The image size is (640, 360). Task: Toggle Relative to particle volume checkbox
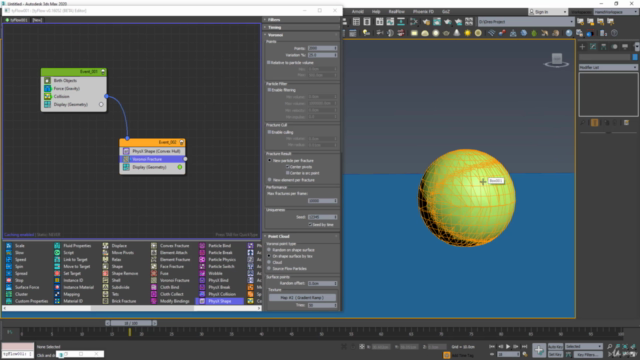point(269,63)
